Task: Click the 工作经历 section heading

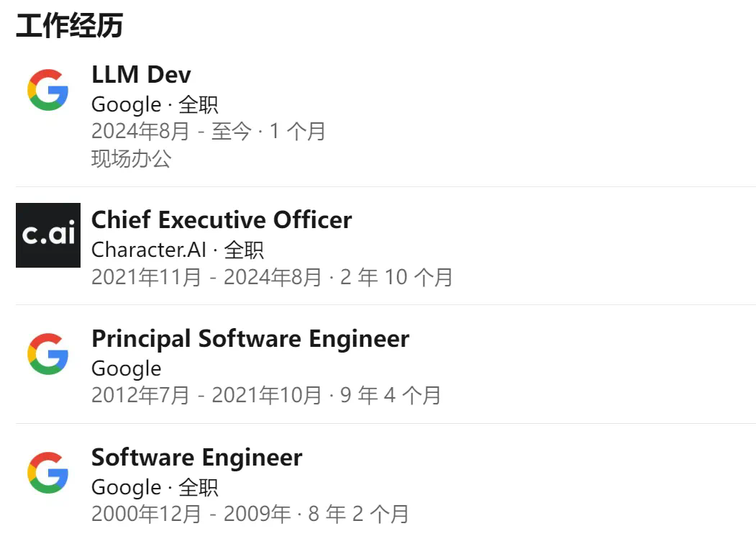Action: click(69, 25)
